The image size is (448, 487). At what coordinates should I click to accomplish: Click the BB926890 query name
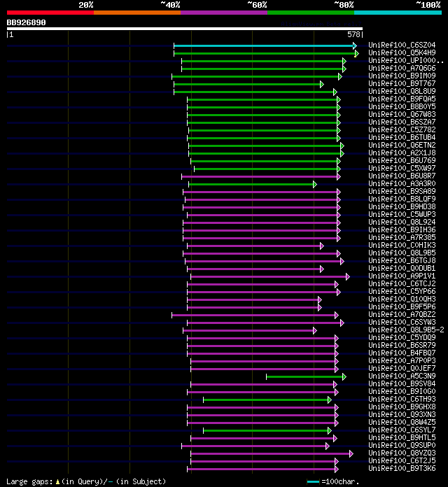pos(26,22)
